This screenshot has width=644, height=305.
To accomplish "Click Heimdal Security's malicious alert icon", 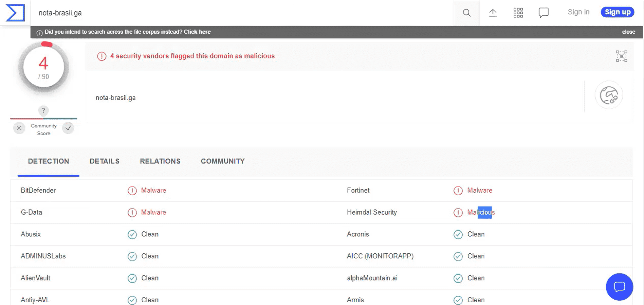I will tap(458, 213).
